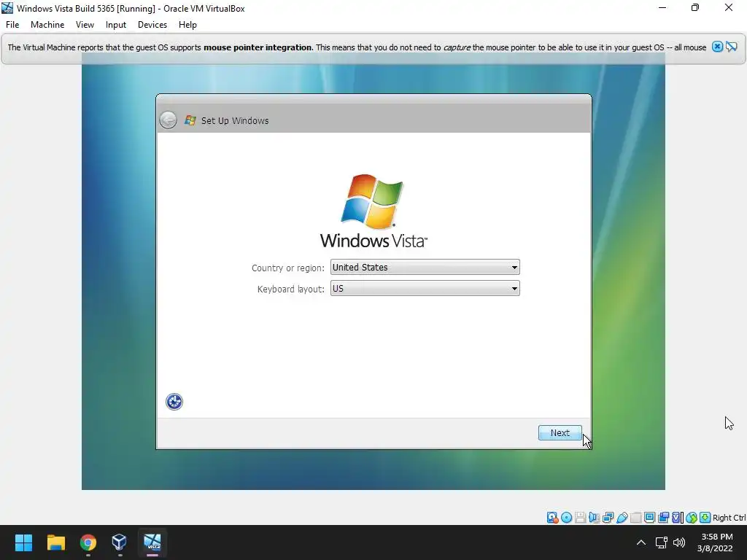
Task: Click the network adapters status icon
Action: [608, 518]
